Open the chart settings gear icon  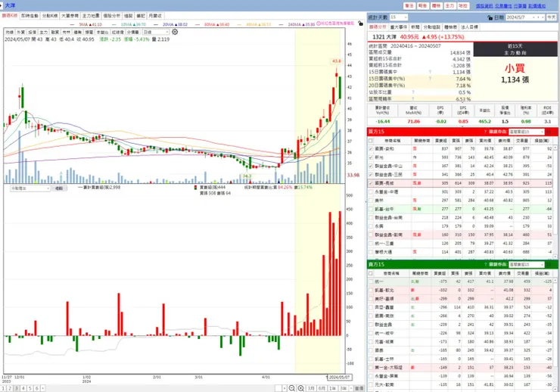[x=175, y=32]
